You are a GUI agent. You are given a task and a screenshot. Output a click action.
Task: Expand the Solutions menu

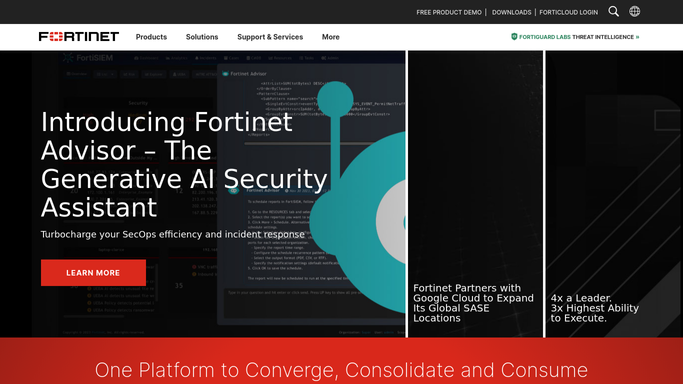coord(202,37)
